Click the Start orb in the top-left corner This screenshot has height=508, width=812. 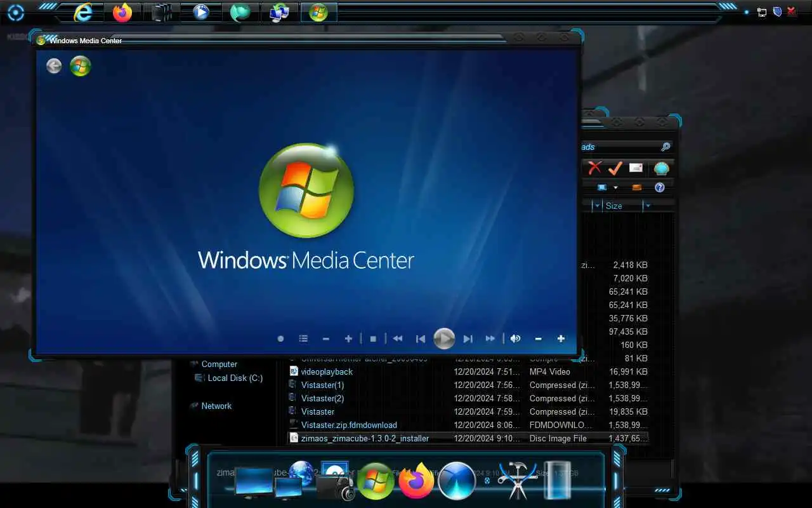coord(16,12)
